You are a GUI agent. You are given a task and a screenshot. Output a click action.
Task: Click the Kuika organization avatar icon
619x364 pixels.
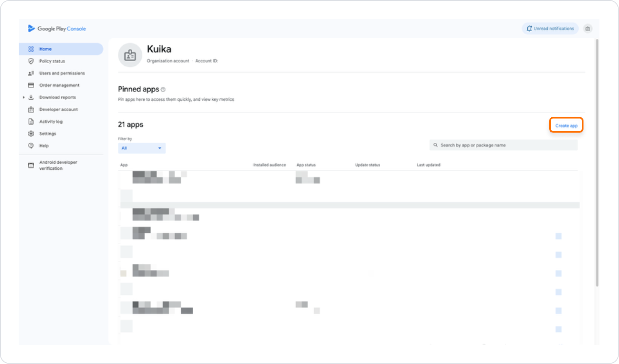click(130, 55)
